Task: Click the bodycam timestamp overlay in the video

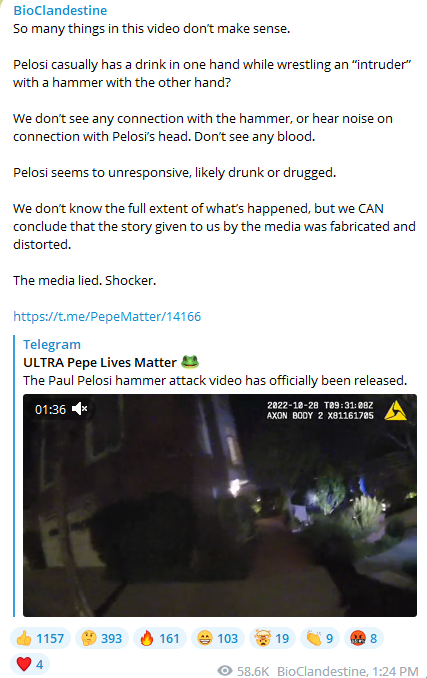Action: (320, 410)
